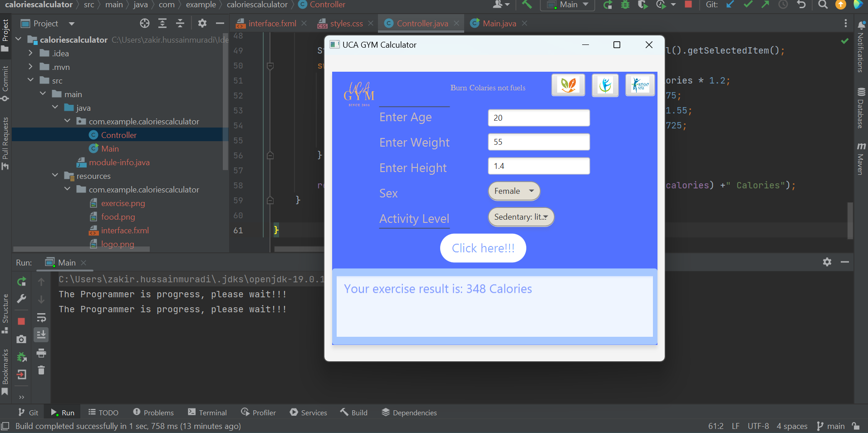868x433 pixels.
Task: Click the Enter Height input field
Action: [x=539, y=166]
